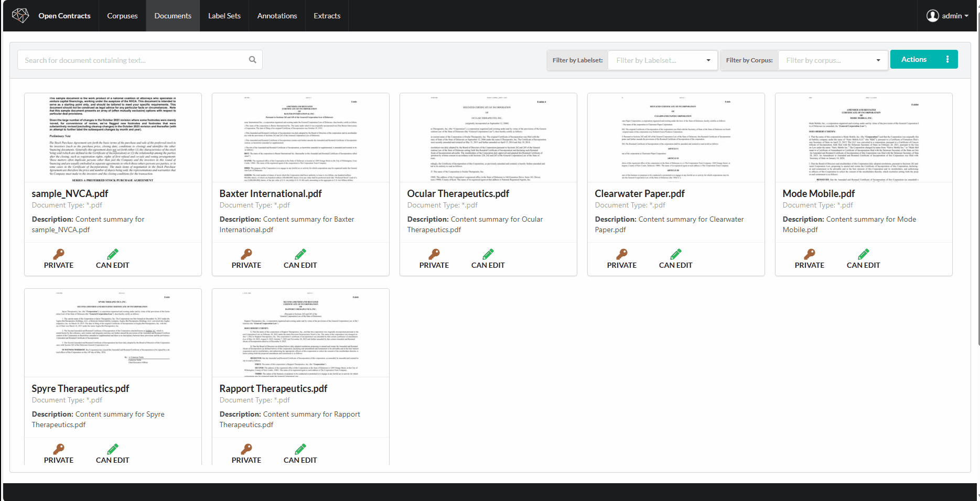980x501 pixels.
Task: Click the Spyre Therapeutics.pdf title
Action: click(x=80, y=388)
